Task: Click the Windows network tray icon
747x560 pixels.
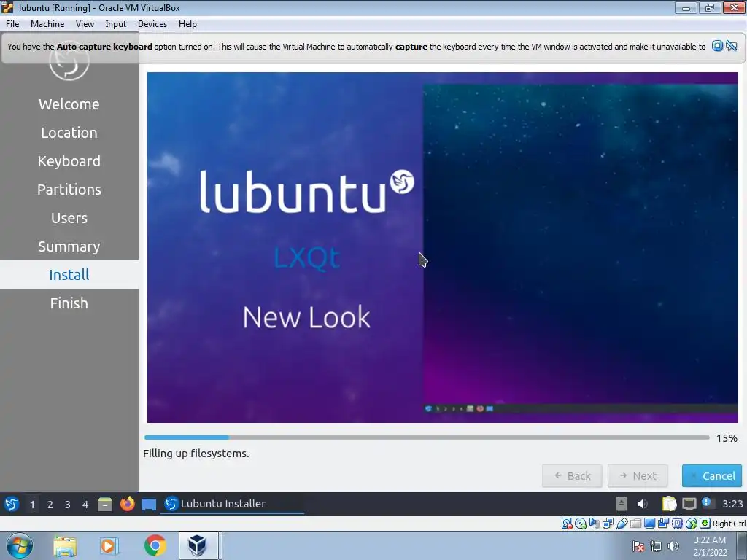Action: (656, 546)
